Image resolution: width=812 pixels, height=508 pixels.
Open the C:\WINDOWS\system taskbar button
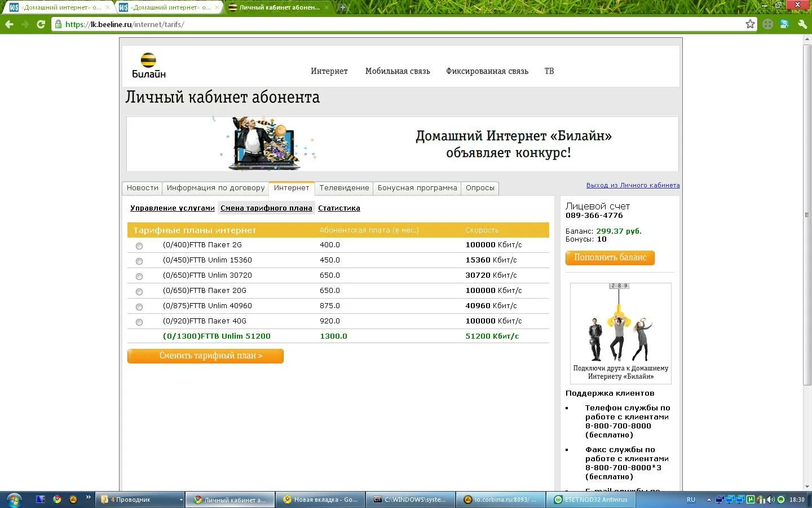pos(410,500)
